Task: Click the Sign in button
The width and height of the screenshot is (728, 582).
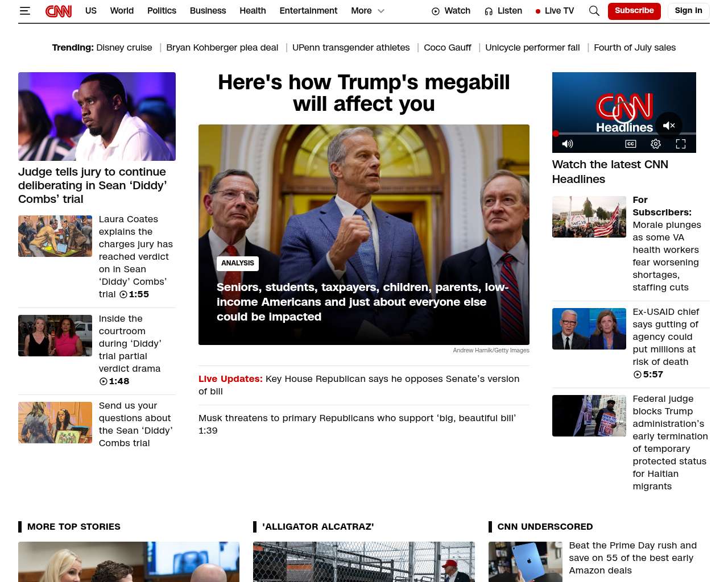Action: (688, 11)
